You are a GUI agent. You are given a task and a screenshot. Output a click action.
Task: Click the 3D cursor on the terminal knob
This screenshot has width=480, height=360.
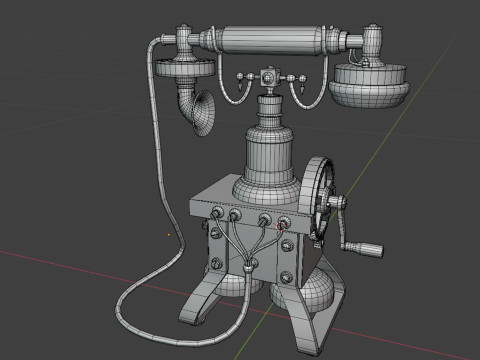(282, 226)
